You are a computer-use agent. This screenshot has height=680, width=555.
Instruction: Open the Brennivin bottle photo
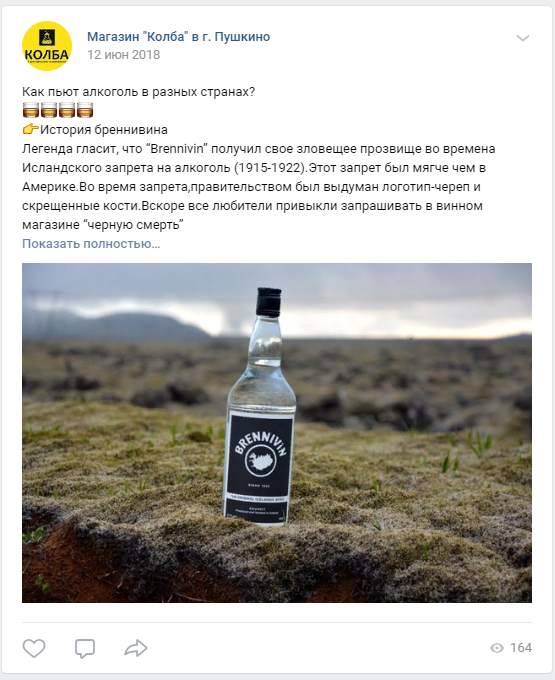(x=277, y=432)
